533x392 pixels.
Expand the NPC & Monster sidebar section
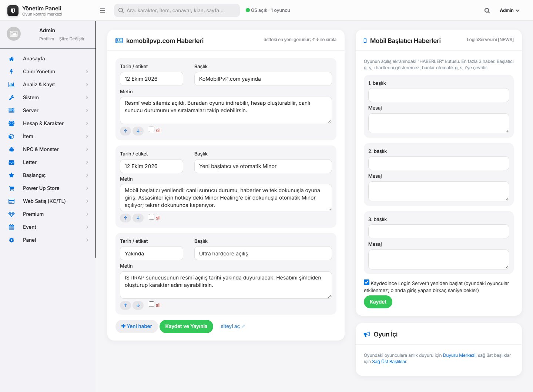pyautogui.click(x=48, y=150)
